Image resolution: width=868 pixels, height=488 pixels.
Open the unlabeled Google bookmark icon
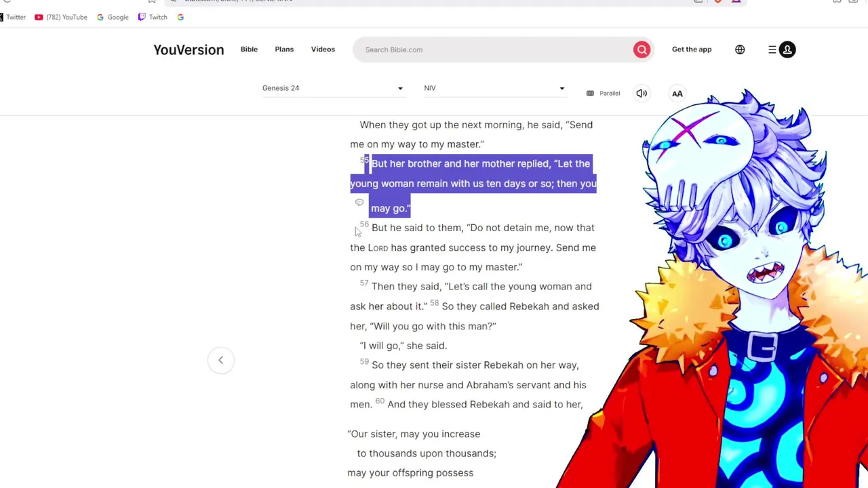[x=180, y=17]
